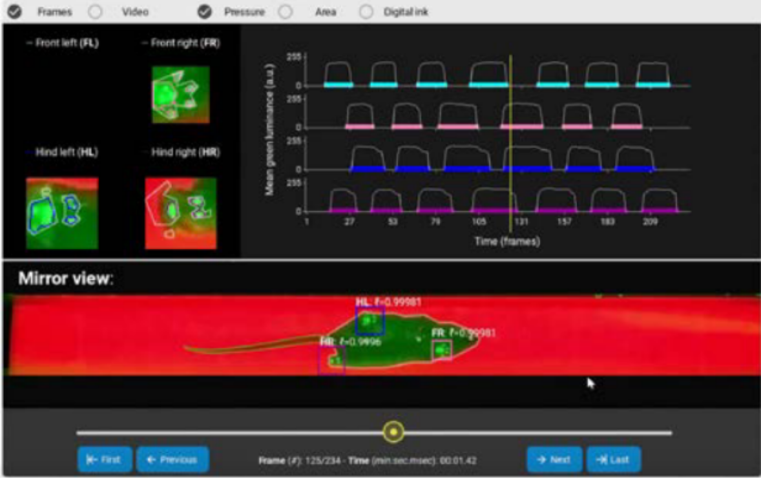The height and width of the screenshot is (478, 761).
Task: Advance to the Next frame
Action: (553, 459)
